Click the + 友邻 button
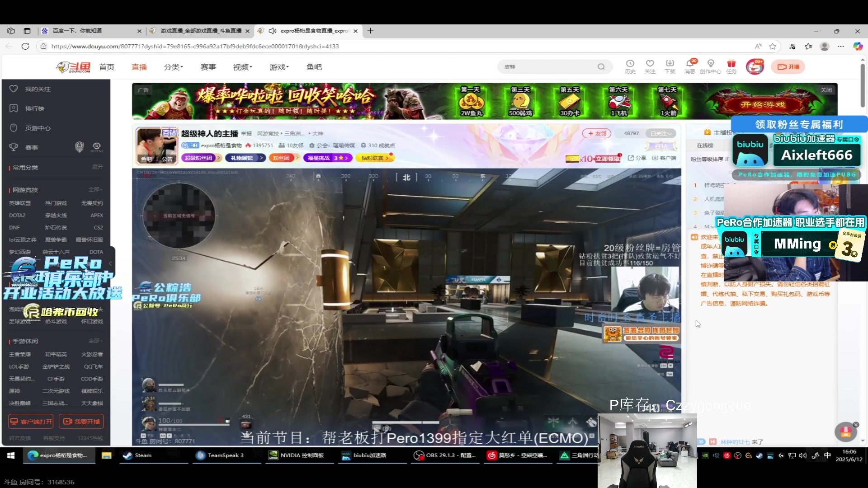 pyautogui.click(x=597, y=133)
